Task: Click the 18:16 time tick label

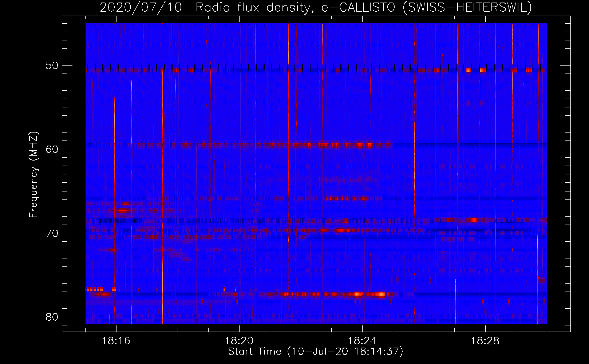Action: click(116, 341)
